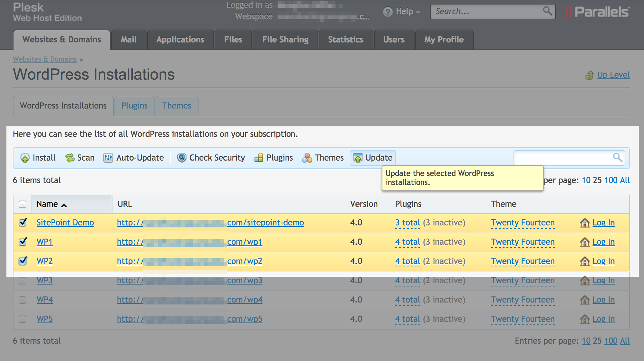Image resolution: width=644 pixels, height=361 pixels.
Task: Show 10 entries per page at bottom
Action: pos(586,341)
